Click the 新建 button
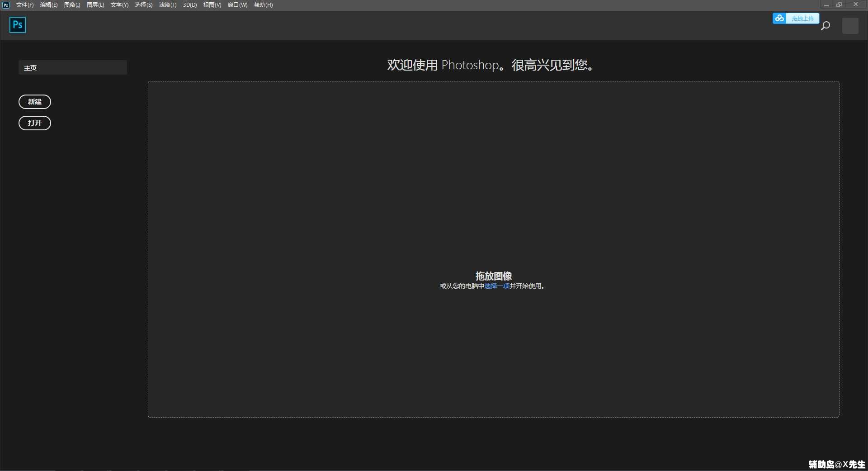This screenshot has height=471, width=868. [x=35, y=102]
